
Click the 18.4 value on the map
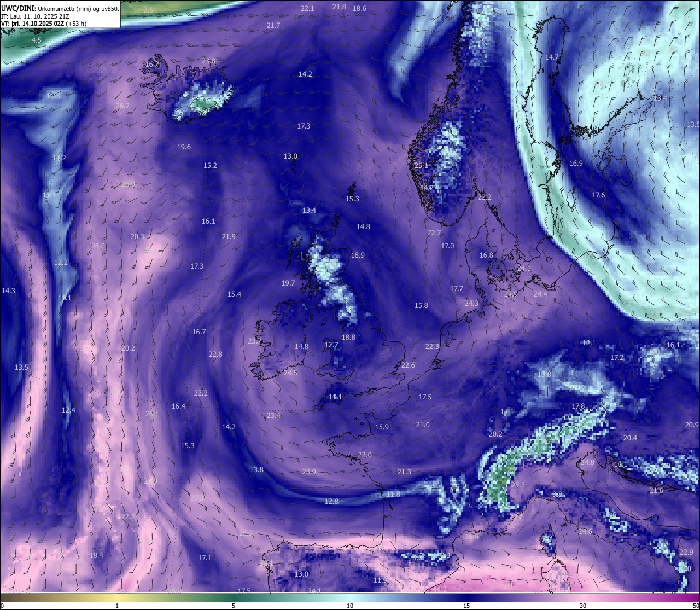96,555
